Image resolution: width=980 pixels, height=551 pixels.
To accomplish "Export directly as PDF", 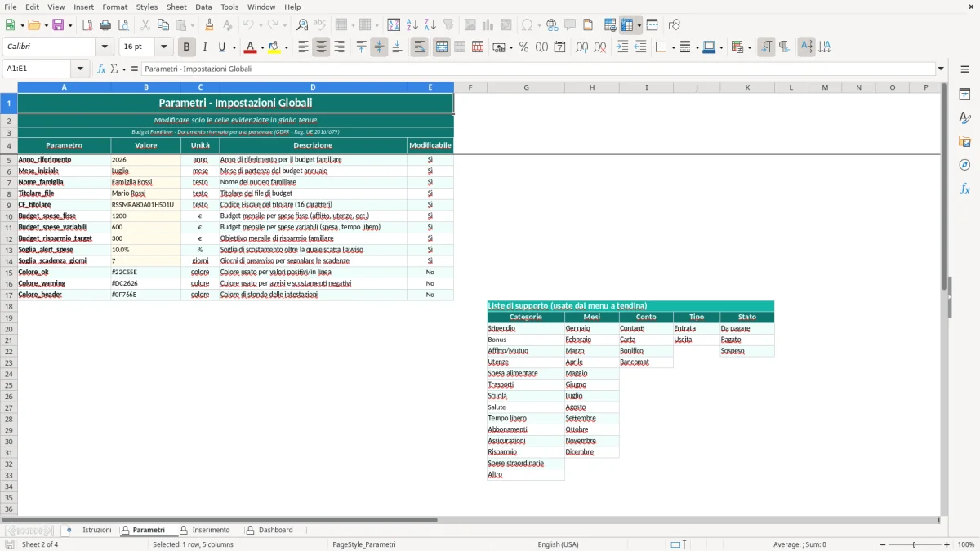I will pyautogui.click(x=87, y=25).
